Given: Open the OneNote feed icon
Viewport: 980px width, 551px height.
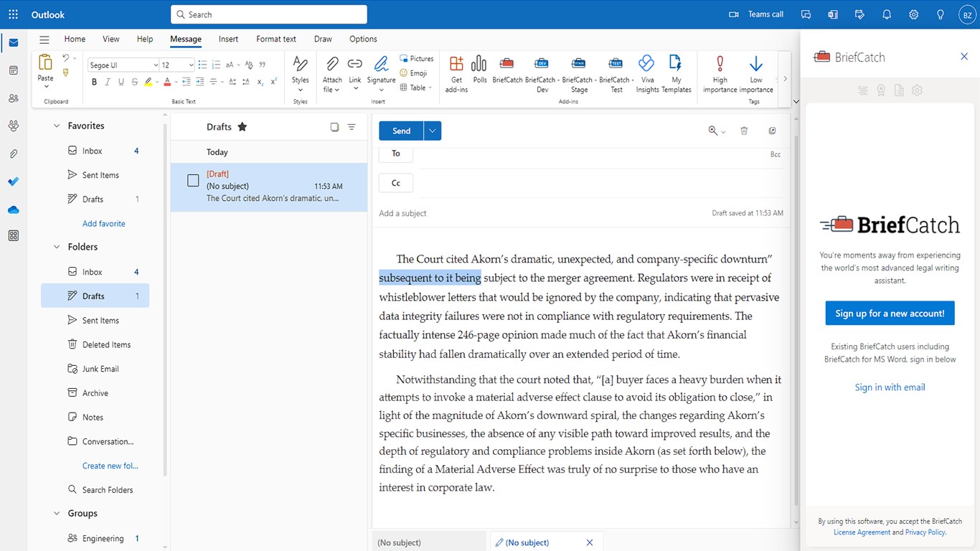Looking at the screenshot, I should [x=833, y=14].
